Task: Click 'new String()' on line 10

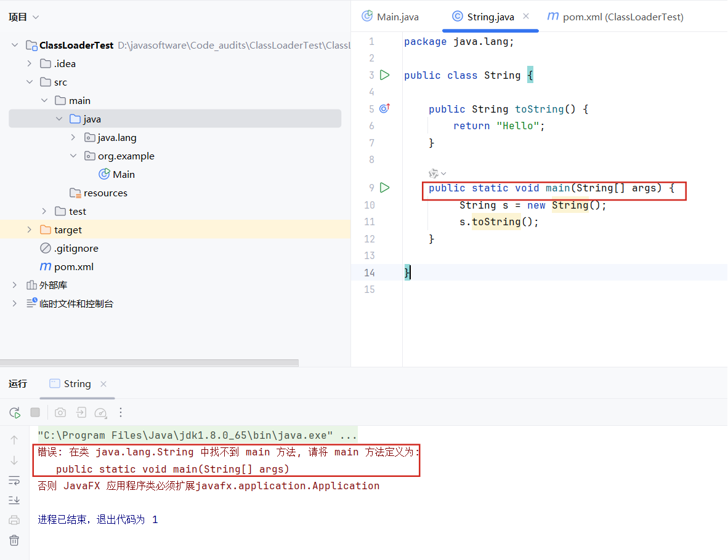Action: pos(564,205)
